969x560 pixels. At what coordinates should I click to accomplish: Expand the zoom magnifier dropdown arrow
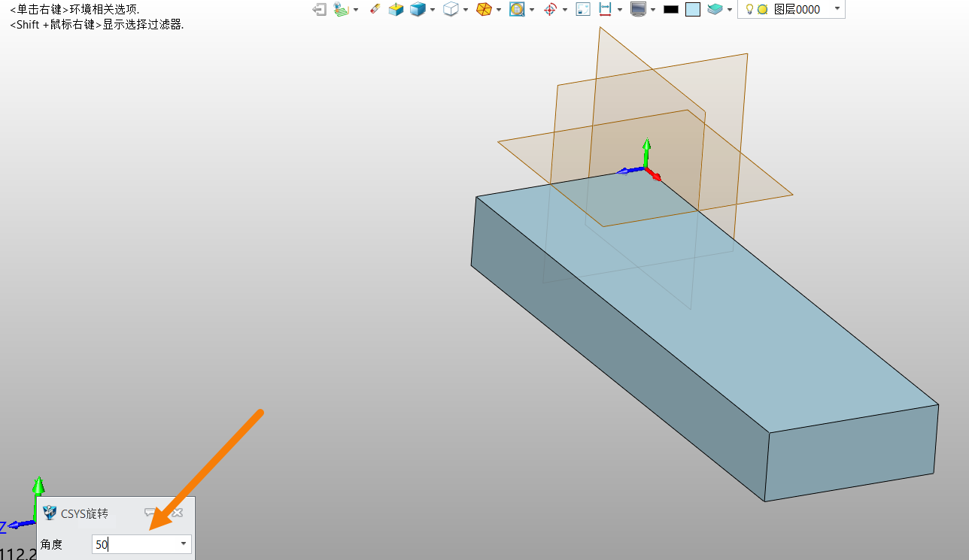(x=532, y=10)
